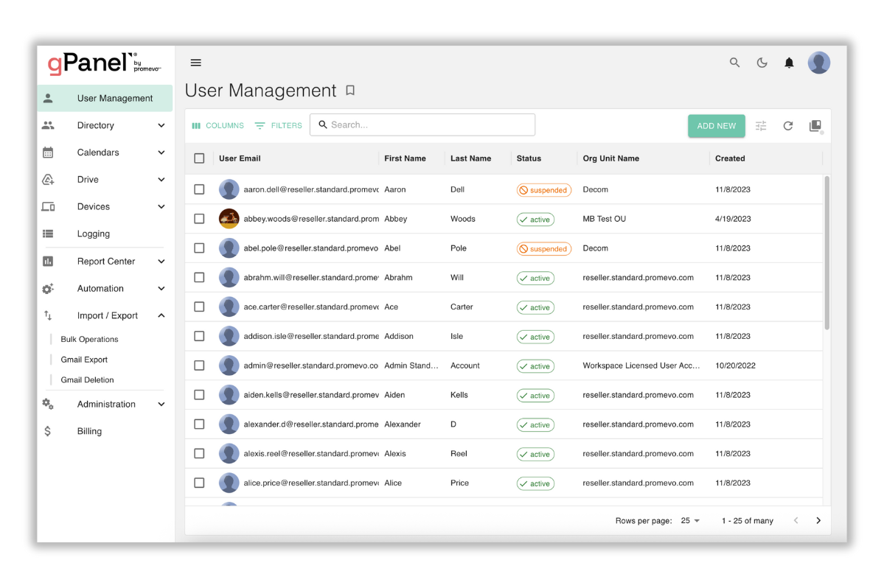
Task: Go to previous page arrow
Action: [x=796, y=520]
